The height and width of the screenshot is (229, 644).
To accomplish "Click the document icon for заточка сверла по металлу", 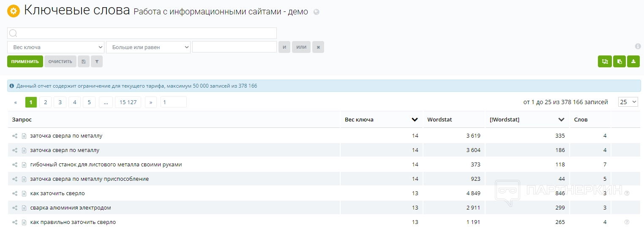I will [x=24, y=136].
